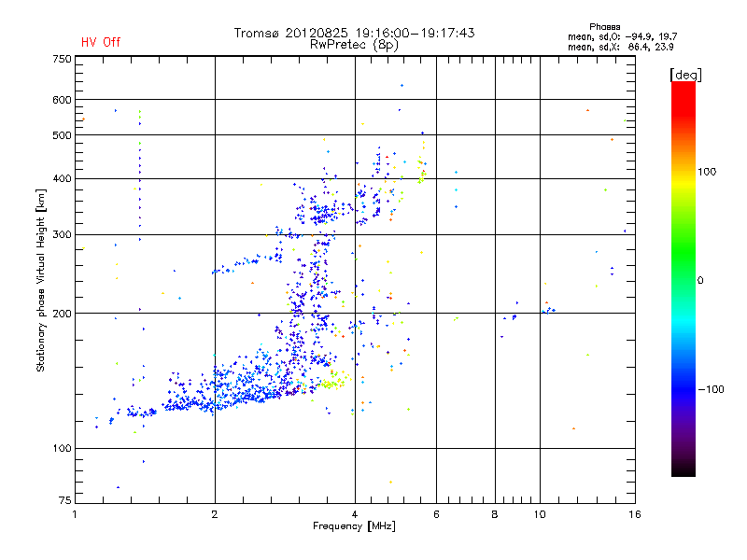Viewport: 747px width, 560px height.
Task: Pick the black bottom of the phase colorbar
Action: click(684, 470)
